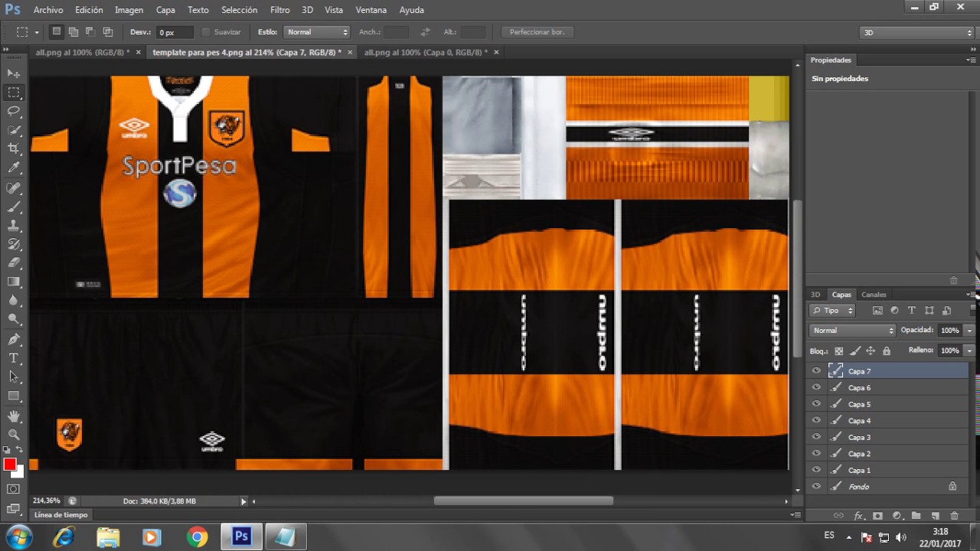The height and width of the screenshot is (551, 980).
Task: Open the status bar Doc info arrow
Action: pyautogui.click(x=243, y=501)
